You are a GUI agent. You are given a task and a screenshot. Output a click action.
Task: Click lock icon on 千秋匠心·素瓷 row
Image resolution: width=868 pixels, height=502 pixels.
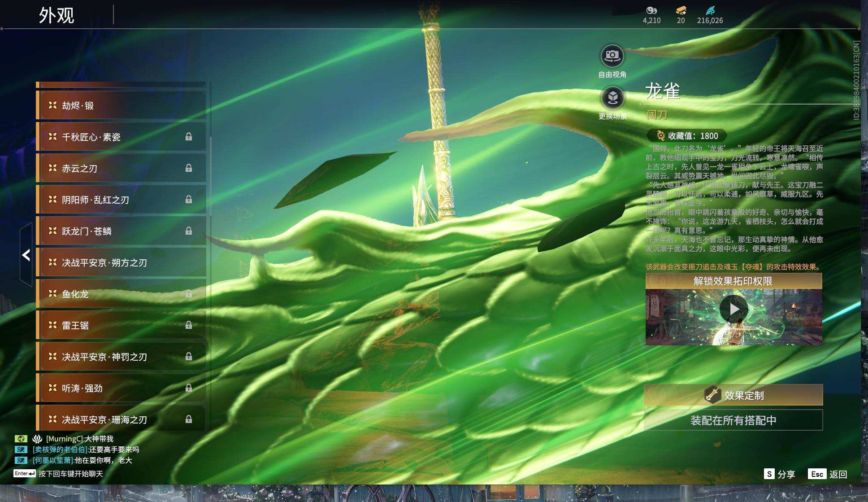[x=189, y=136]
